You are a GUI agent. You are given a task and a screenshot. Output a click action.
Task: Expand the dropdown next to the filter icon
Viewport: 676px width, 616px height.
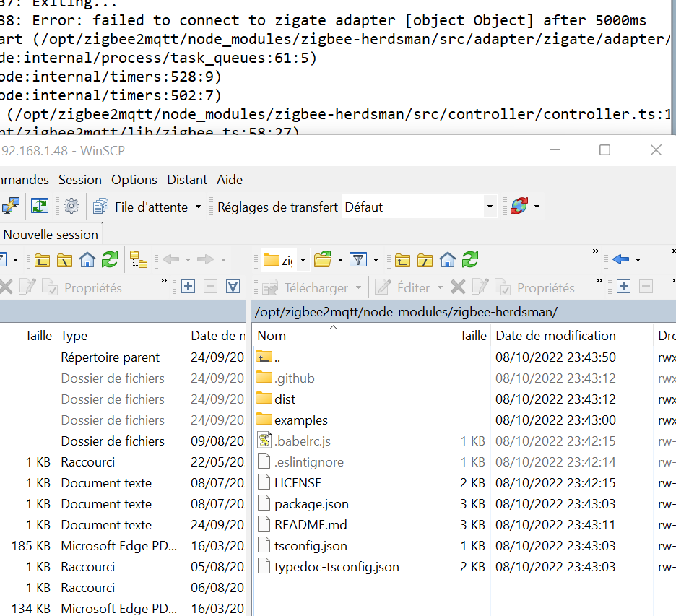(376, 259)
